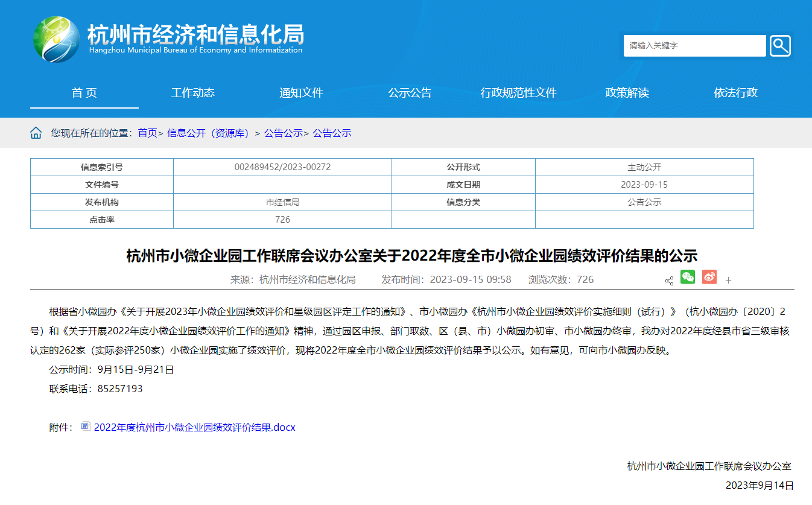Click the docx file attachment icon
Screen dimensions: 812x505
86,427
